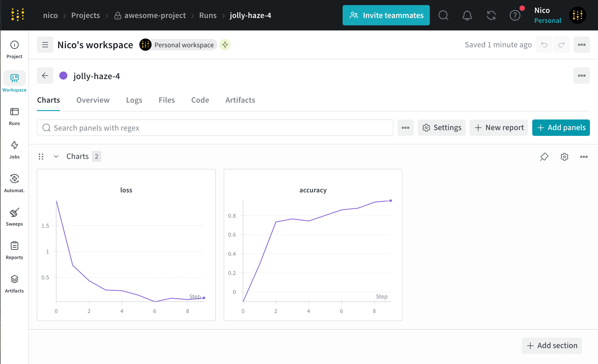Open search from the top bar

(443, 15)
